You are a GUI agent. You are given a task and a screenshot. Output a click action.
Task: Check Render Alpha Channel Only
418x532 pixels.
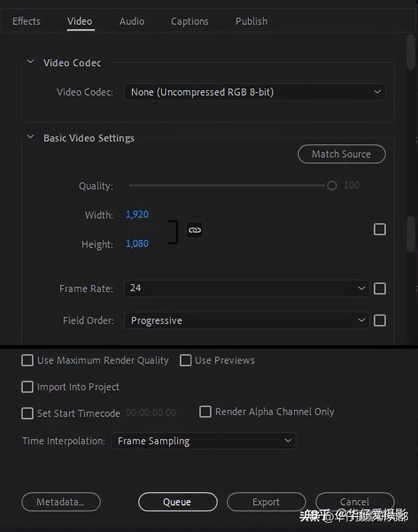tap(205, 412)
